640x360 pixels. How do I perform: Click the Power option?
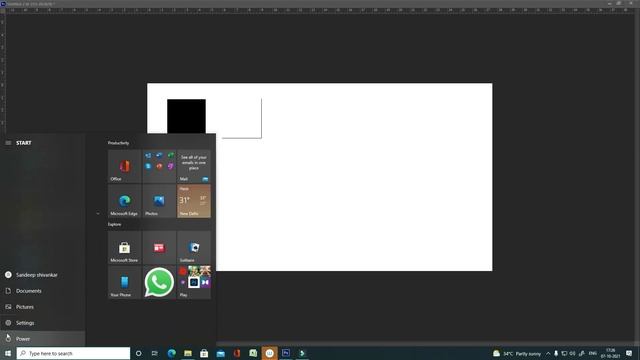tap(42, 338)
